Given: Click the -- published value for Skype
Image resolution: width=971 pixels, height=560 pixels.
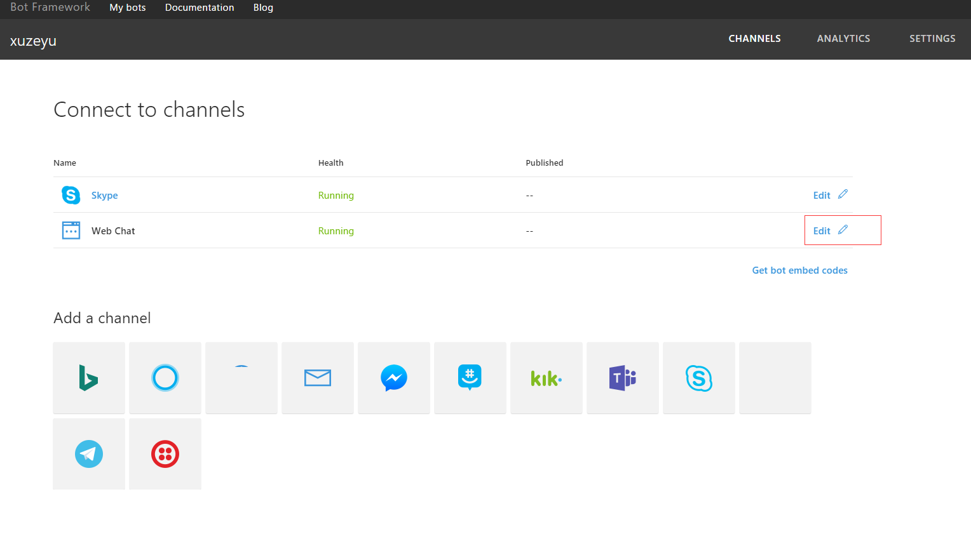Looking at the screenshot, I should 529,196.
